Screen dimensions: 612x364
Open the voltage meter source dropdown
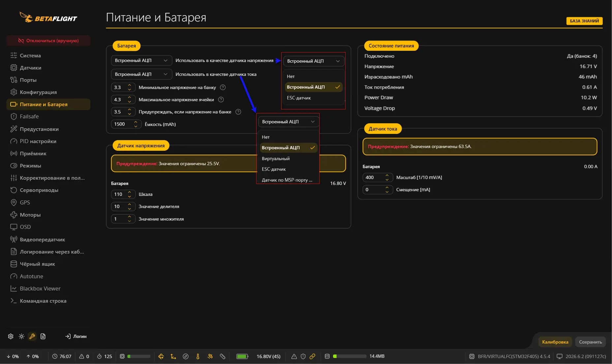point(141,61)
